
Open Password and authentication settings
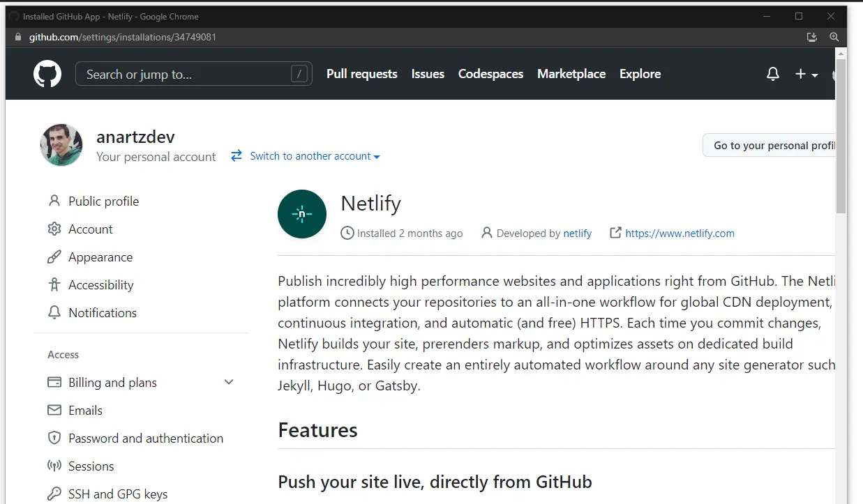[146, 438]
